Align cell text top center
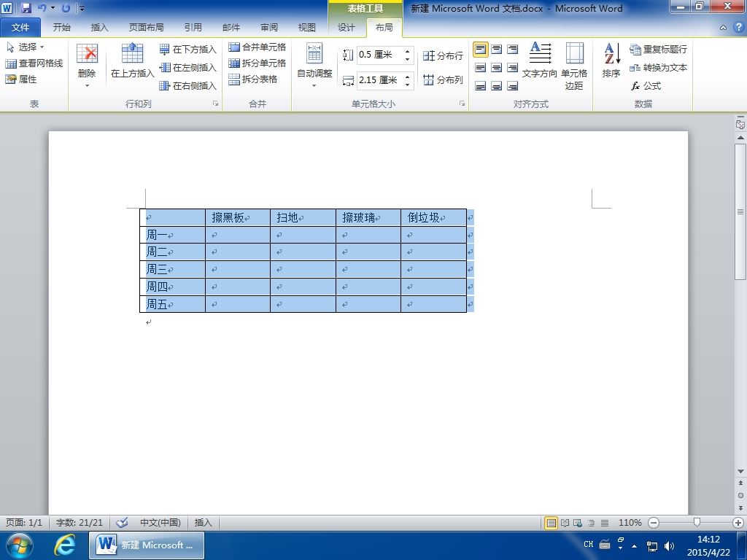This screenshot has width=747, height=560. pyautogui.click(x=496, y=49)
